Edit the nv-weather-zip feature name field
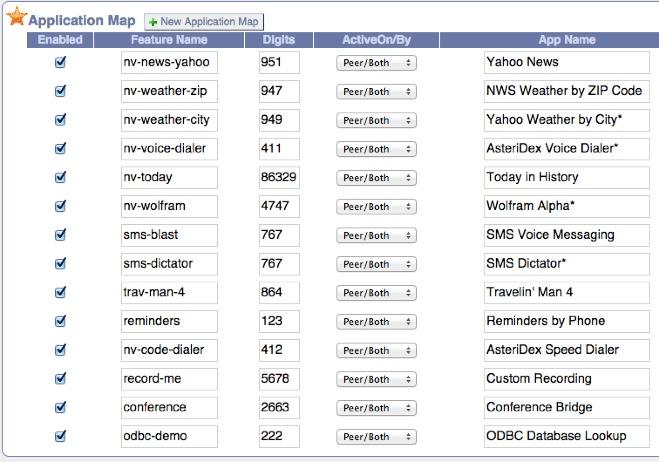This screenshot has width=659, height=462. pos(169,91)
